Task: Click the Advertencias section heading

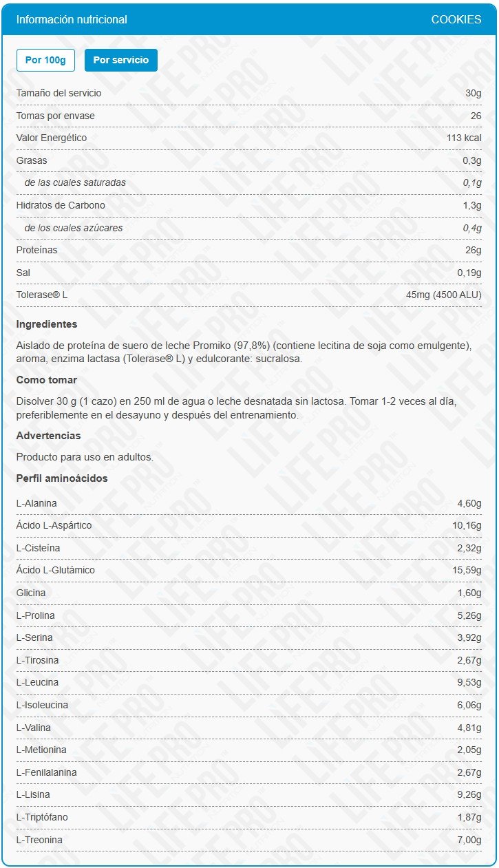Action: click(48, 436)
